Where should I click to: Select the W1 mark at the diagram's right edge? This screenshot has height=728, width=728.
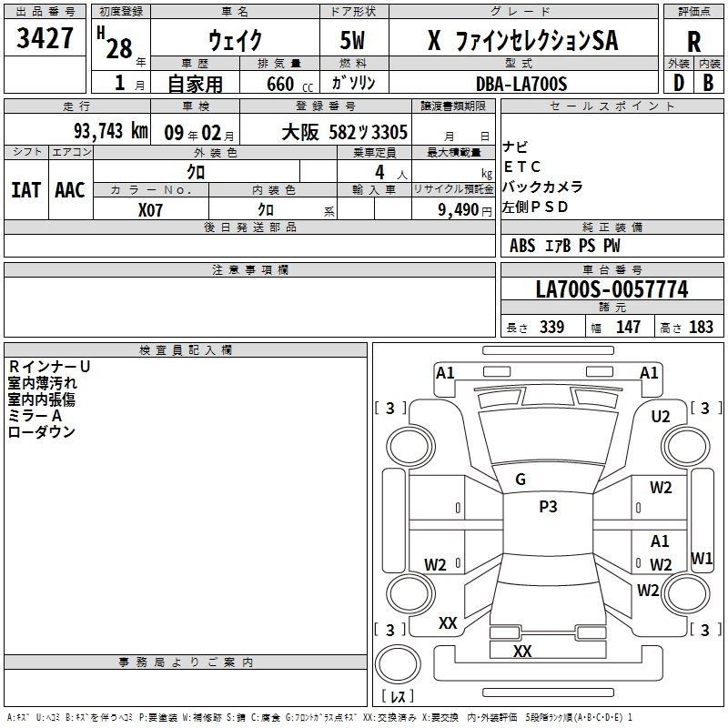point(702,558)
